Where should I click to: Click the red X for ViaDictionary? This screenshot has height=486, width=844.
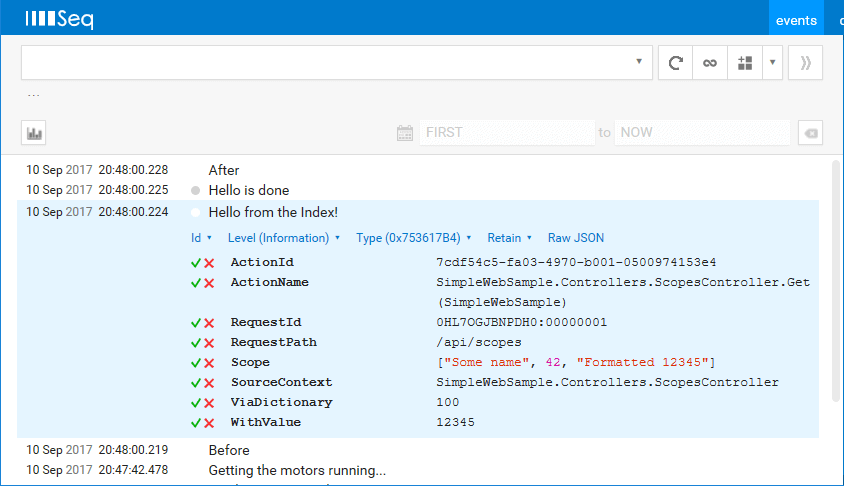pyautogui.click(x=209, y=403)
